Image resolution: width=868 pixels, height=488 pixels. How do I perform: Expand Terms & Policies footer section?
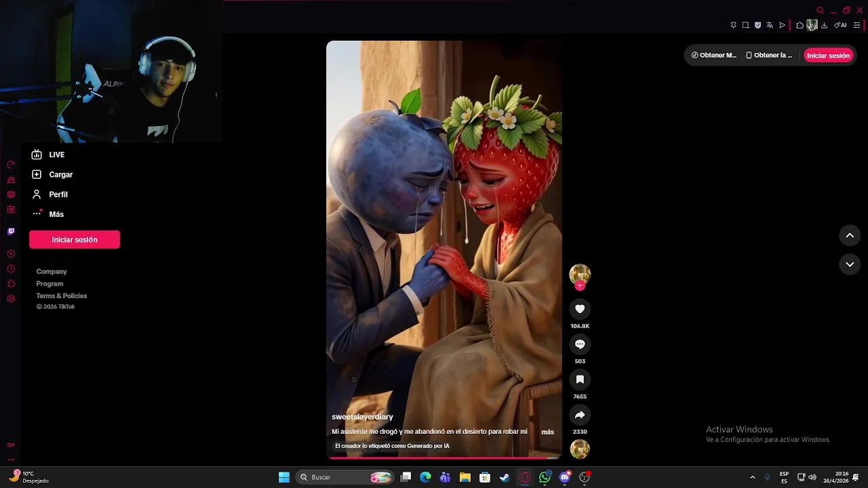(x=62, y=296)
